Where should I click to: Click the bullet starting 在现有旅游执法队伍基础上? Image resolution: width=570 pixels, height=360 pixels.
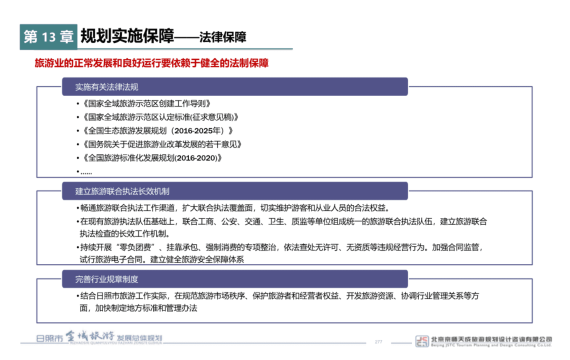click(x=282, y=227)
